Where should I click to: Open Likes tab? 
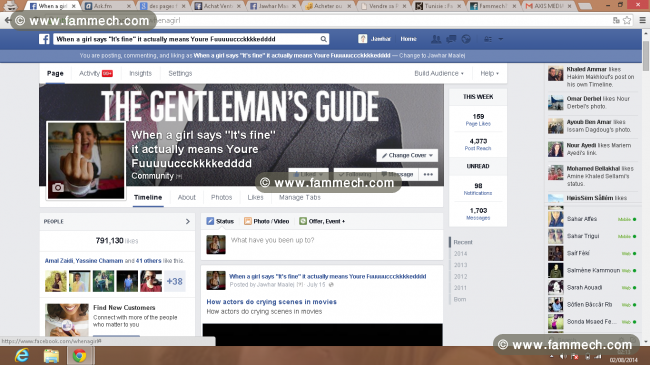tap(255, 197)
